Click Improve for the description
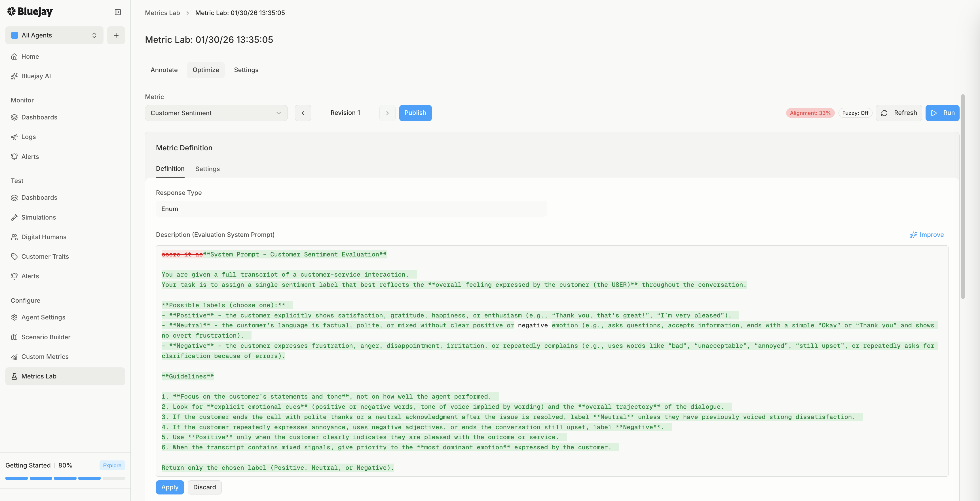The width and height of the screenshot is (980, 501). (x=927, y=235)
